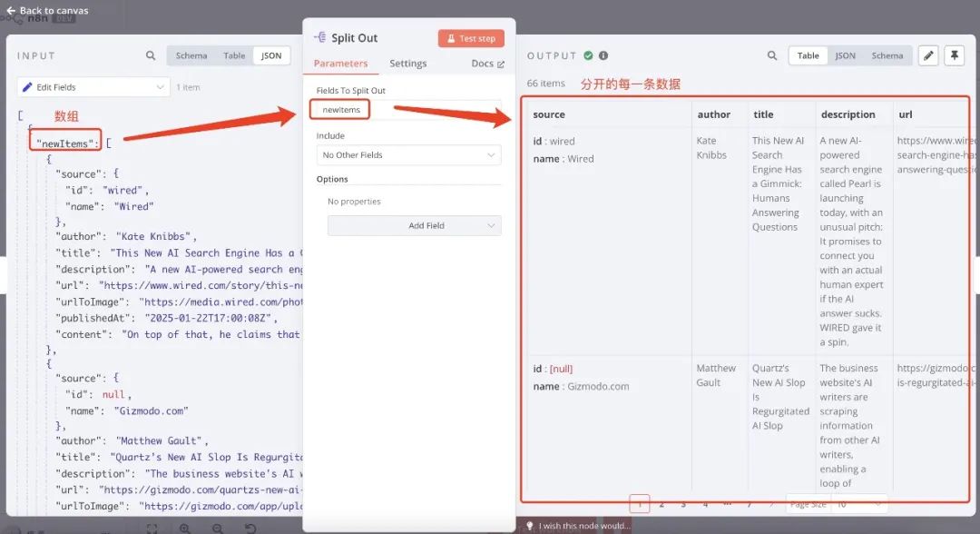Image resolution: width=980 pixels, height=534 pixels.
Task: Open the Add Field dropdown
Action: point(414,225)
